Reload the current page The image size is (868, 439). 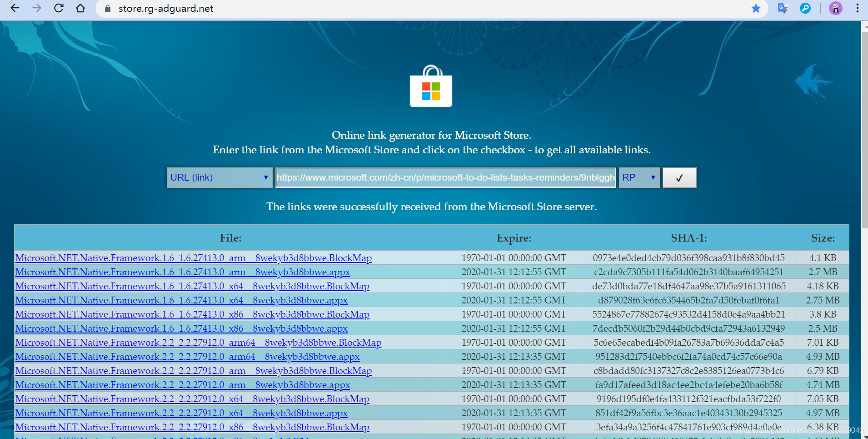click(x=59, y=8)
